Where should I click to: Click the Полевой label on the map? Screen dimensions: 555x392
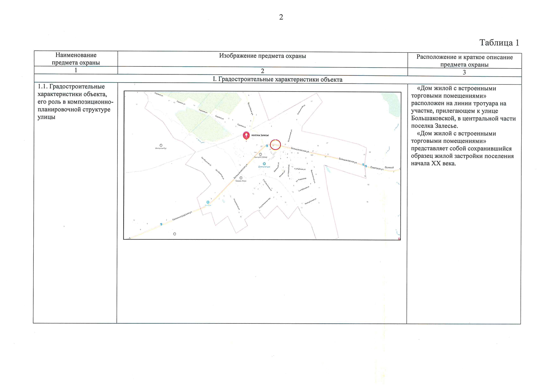point(389,168)
